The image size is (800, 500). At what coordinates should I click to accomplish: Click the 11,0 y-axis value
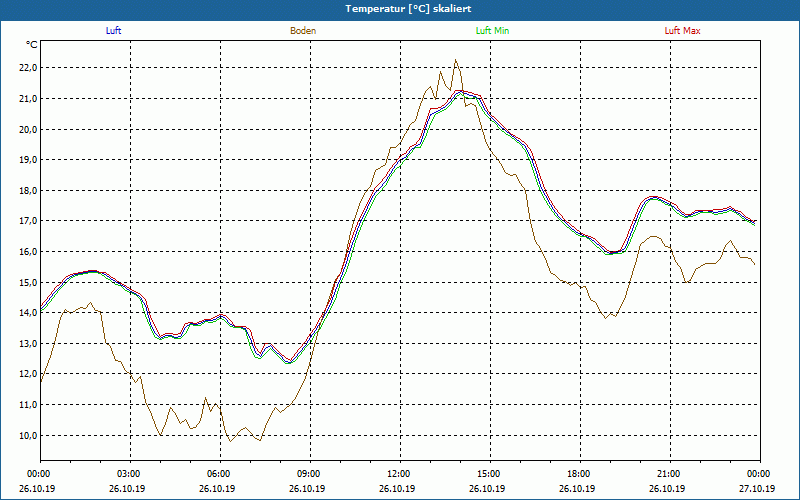click(28, 405)
